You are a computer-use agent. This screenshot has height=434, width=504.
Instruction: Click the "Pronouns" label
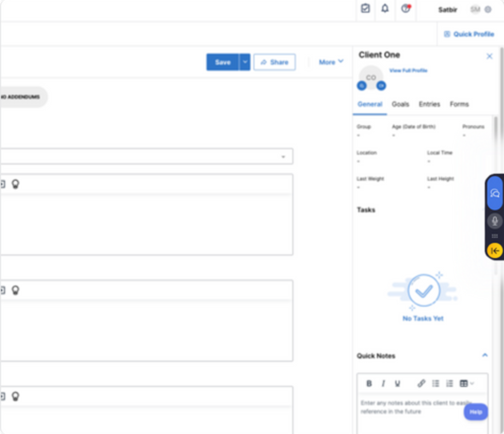coord(473,127)
